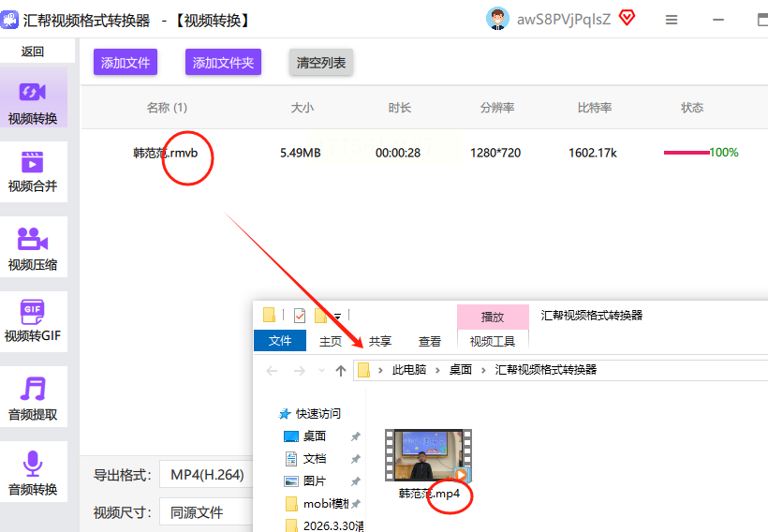Screen dimensions: 768x532
Task: Click the 100% conversion progress bar
Action: pos(687,153)
